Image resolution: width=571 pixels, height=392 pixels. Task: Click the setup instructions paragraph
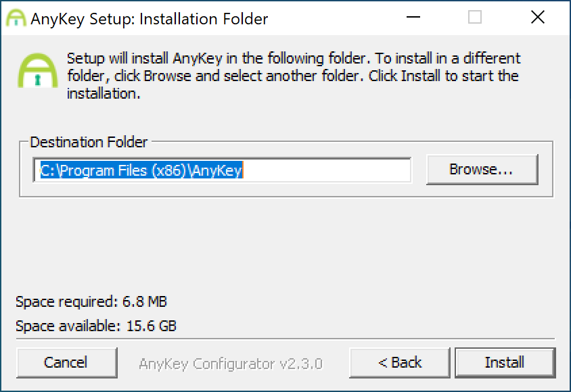coord(294,76)
